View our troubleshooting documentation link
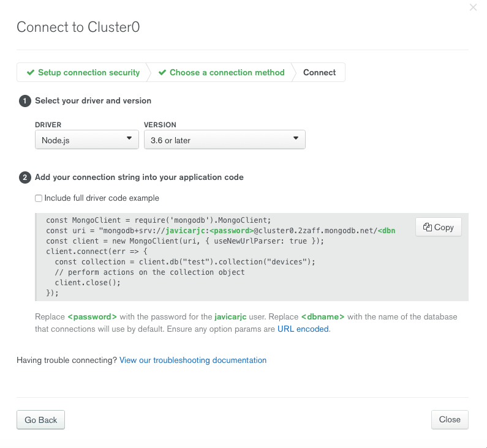Image resolution: width=487 pixels, height=448 pixels. 193,360
